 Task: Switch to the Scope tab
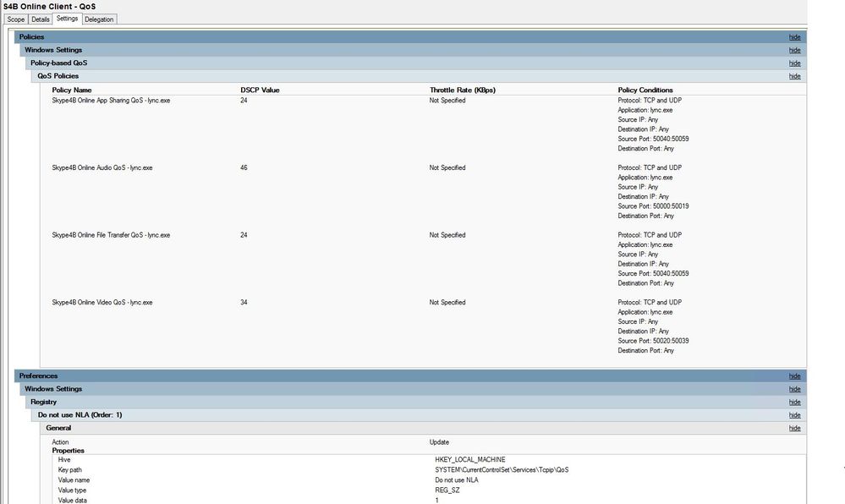click(15, 19)
